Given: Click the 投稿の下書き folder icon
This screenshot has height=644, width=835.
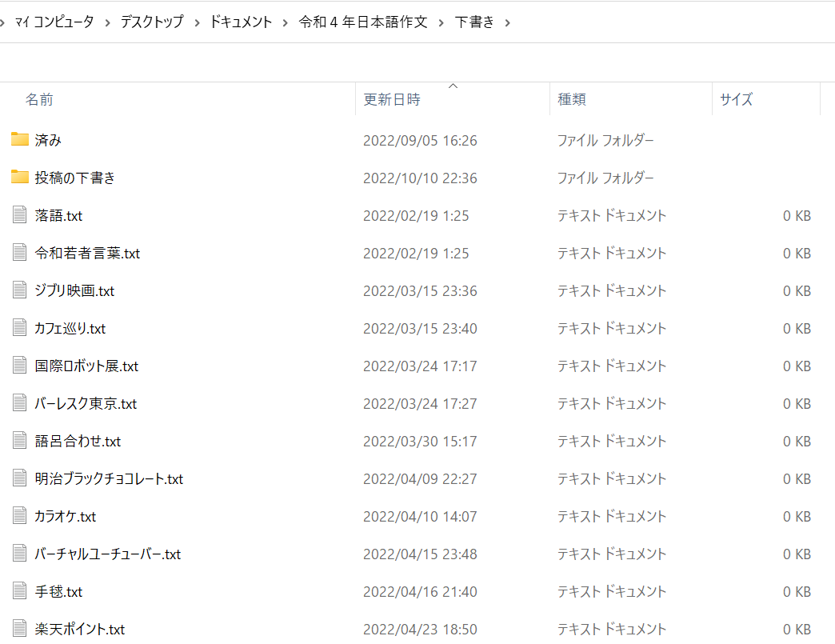Looking at the screenshot, I should click(20, 178).
